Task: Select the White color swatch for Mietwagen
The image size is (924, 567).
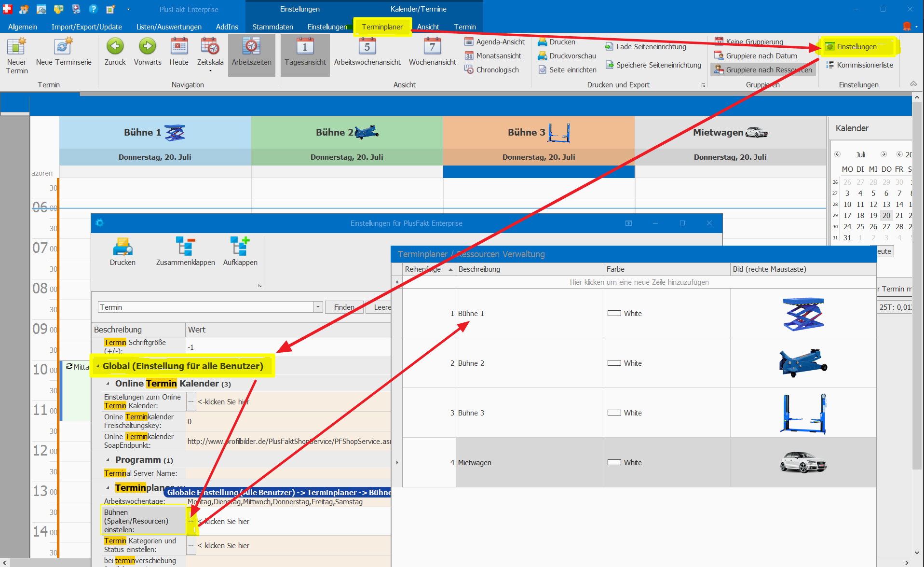Action: click(614, 462)
